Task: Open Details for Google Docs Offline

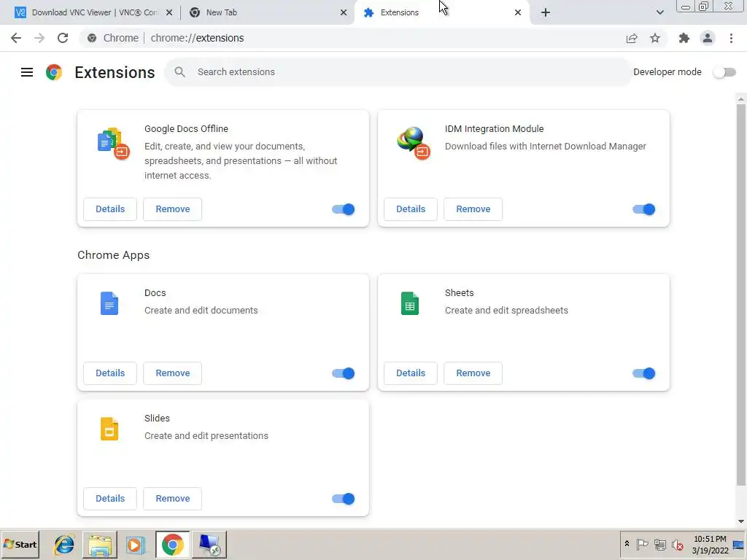Action: (x=110, y=209)
